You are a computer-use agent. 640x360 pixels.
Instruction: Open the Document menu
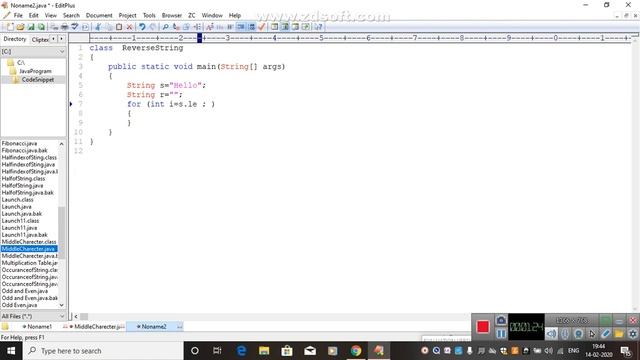(x=99, y=15)
